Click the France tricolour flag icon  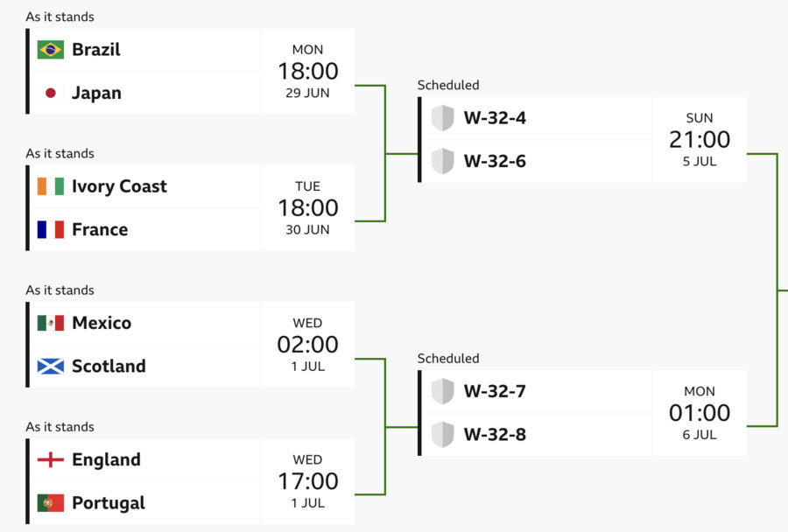click(50, 229)
